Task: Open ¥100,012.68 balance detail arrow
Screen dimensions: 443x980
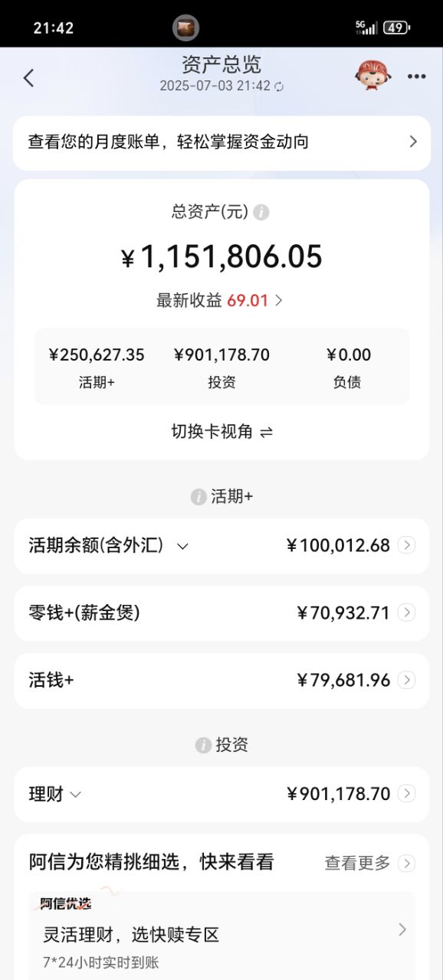Action: point(407,545)
